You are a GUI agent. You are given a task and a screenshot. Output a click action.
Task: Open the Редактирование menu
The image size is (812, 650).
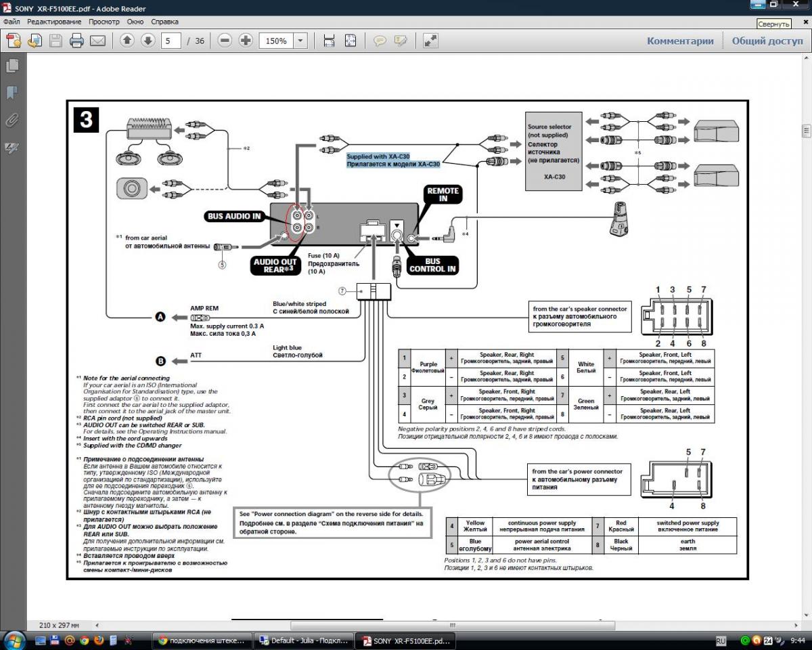click(x=53, y=22)
